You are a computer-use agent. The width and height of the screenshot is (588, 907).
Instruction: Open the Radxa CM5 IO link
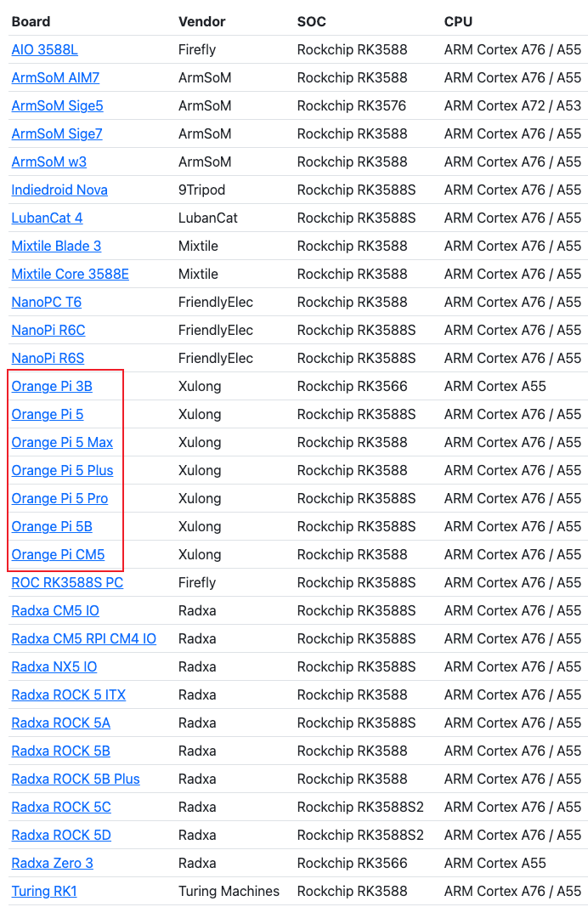[55, 611]
